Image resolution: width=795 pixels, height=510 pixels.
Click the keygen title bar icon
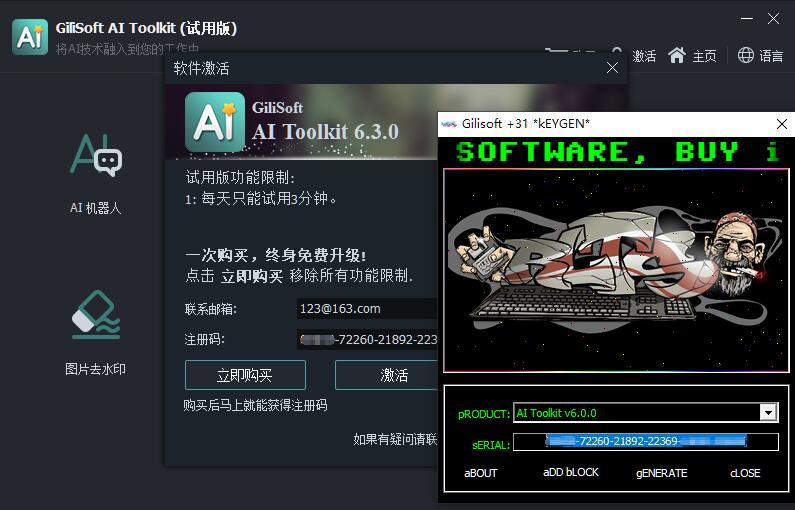click(x=449, y=124)
